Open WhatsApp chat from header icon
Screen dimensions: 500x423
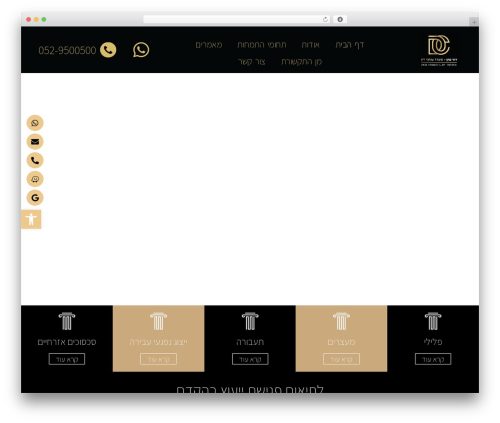click(141, 50)
